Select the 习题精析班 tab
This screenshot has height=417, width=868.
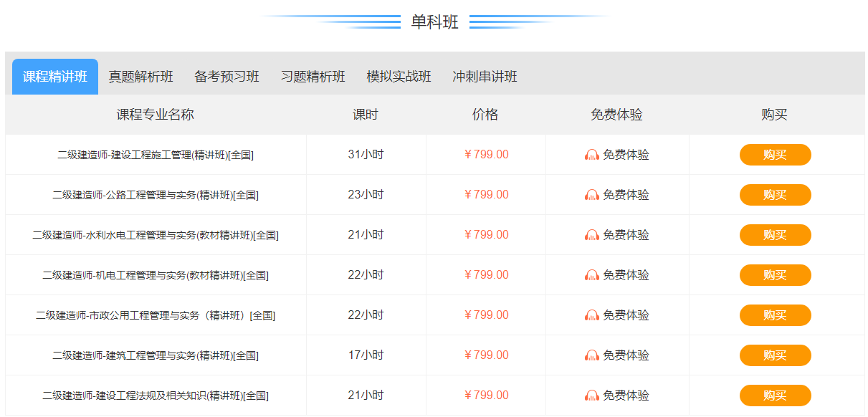pos(313,77)
